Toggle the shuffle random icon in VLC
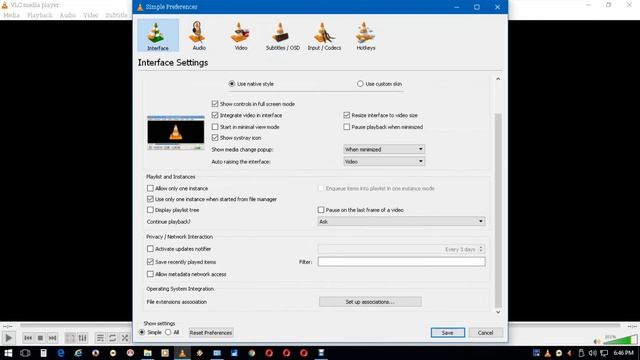This screenshot has height=360, width=640. 124,338
